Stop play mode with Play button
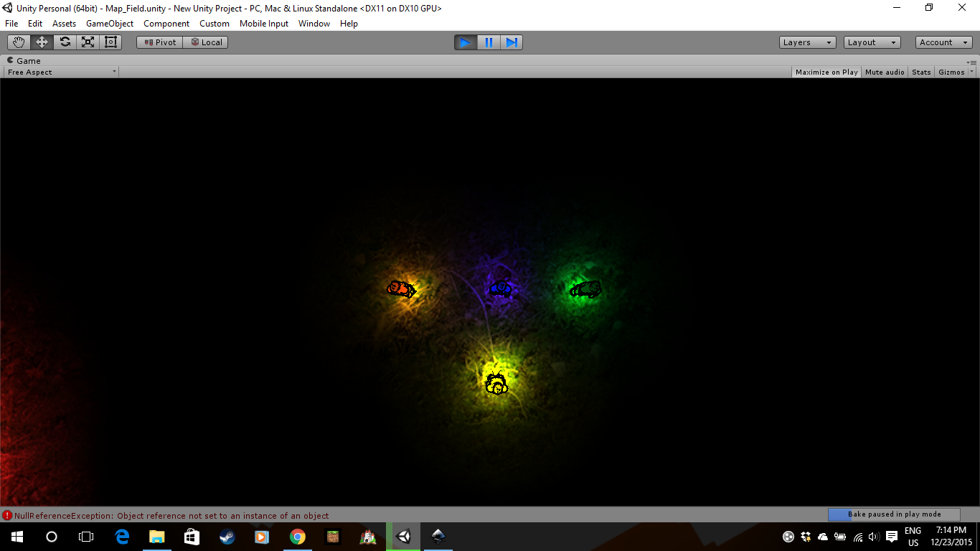This screenshot has width=980, height=551. coord(465,42)
